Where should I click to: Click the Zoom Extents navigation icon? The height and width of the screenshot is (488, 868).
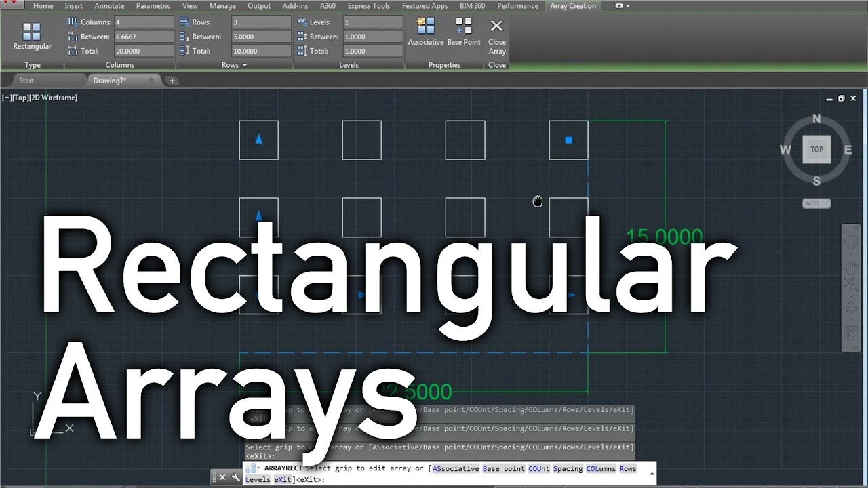(850, 285)
